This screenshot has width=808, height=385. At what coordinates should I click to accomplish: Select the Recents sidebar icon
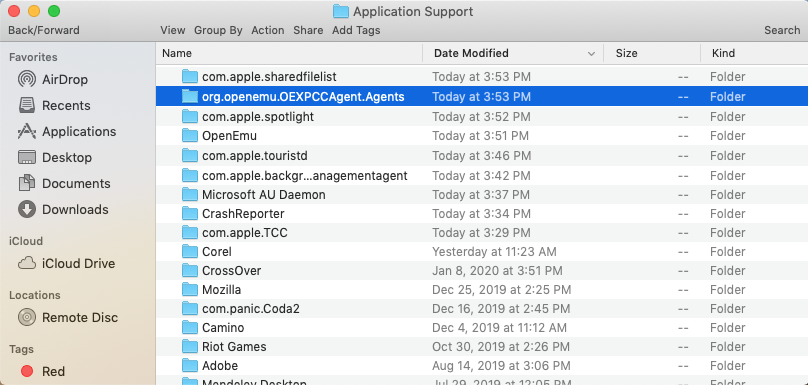coord(27,105)
